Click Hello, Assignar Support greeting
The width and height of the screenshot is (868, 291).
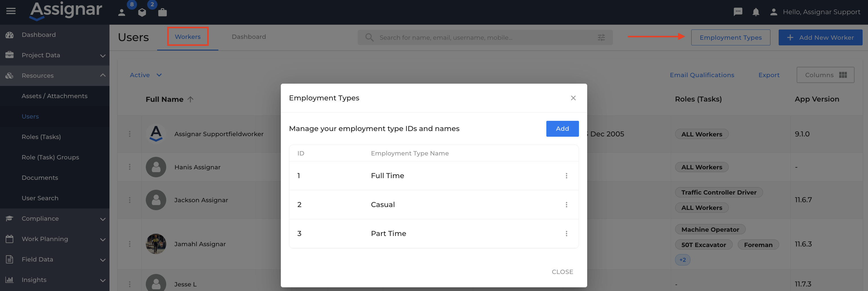tap(821, 12)
